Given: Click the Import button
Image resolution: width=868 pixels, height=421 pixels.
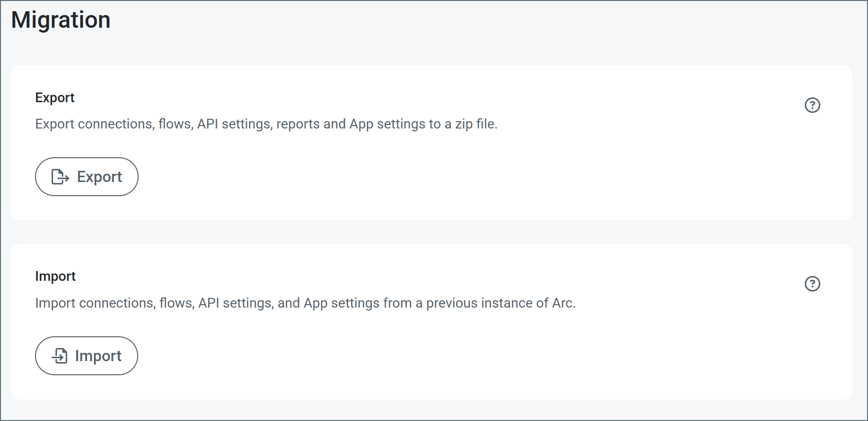Looking at the screenshot, I should tap(87, 356).
